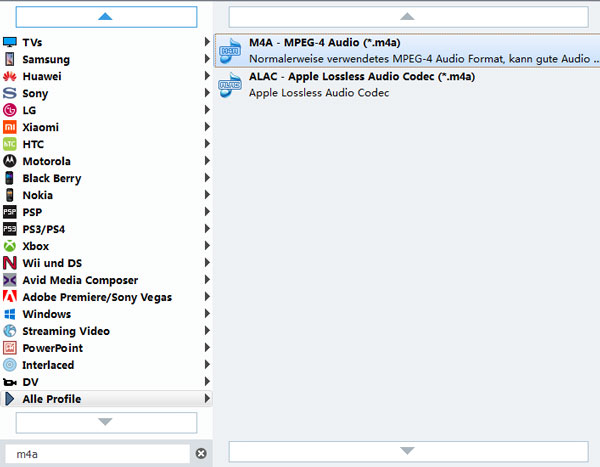Expand the DV submenu arrow

[x=207, y=381]
